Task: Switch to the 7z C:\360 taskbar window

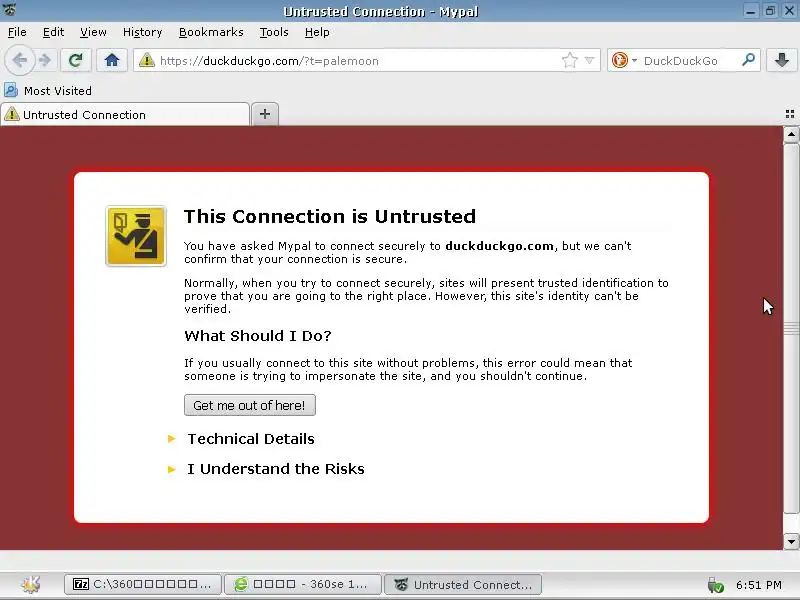Action: (143, 584)
